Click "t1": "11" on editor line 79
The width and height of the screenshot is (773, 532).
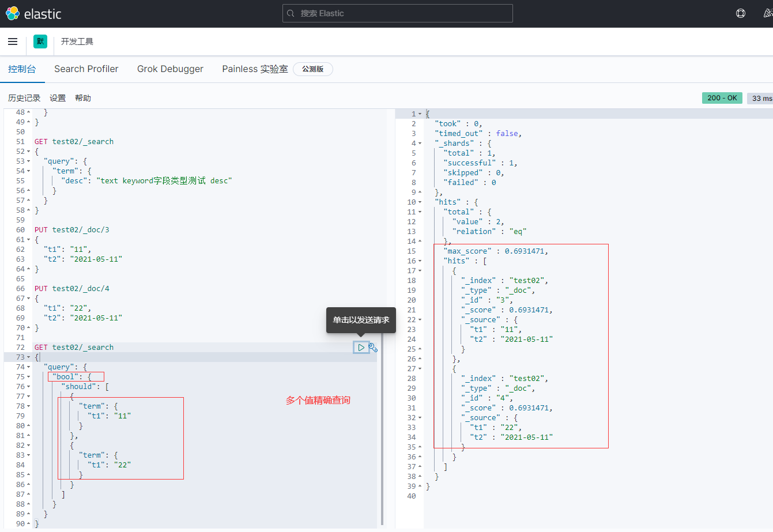pos(109,416)
